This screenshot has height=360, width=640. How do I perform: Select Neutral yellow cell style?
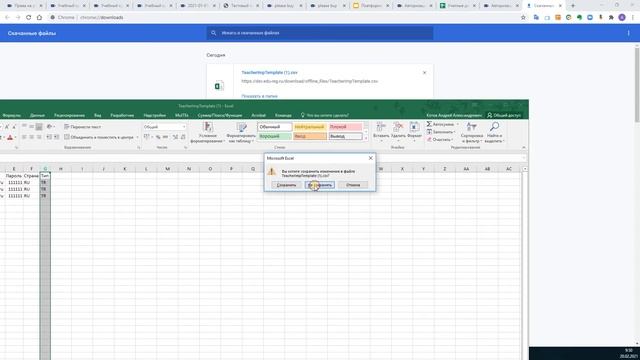pos(310,127)
